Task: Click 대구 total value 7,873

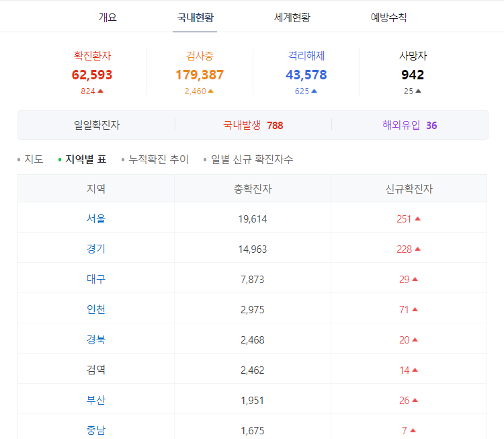Action: [252, 280]
